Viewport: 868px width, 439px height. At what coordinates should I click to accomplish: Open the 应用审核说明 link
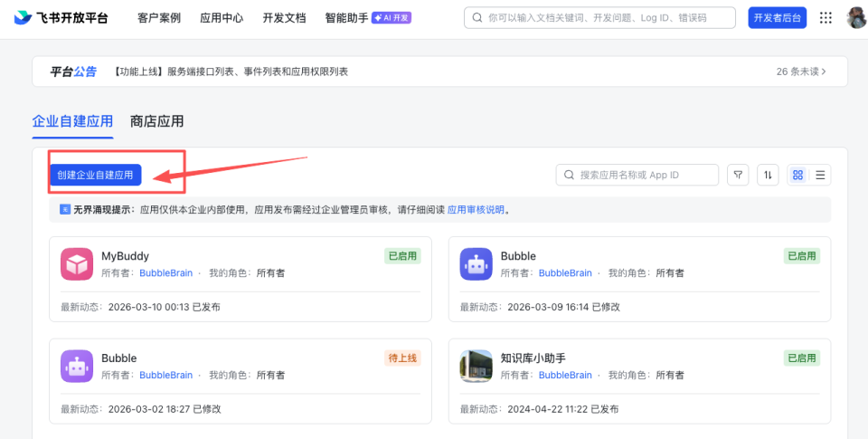[x=476, y=209]
